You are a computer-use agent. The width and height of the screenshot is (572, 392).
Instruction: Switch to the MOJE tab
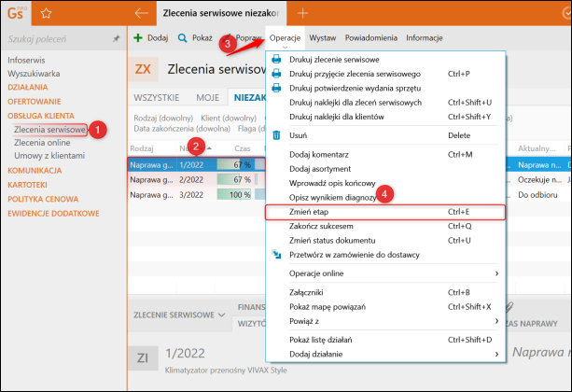tap(207, 98)
